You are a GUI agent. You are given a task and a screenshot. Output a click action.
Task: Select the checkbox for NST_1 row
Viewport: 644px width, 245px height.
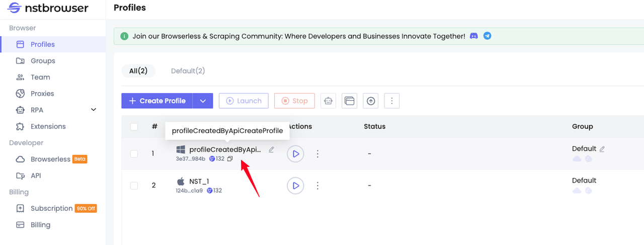pos(134,186)
